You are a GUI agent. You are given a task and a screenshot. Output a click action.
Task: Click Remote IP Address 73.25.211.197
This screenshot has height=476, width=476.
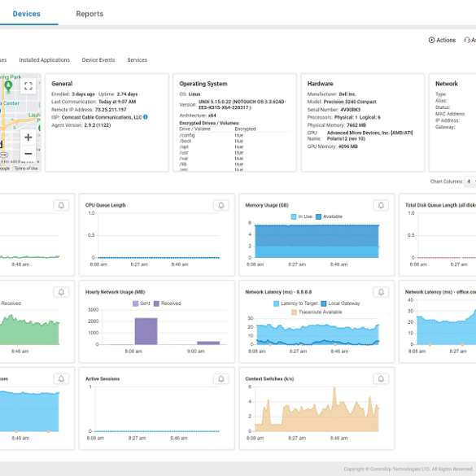tap(111, 110)
